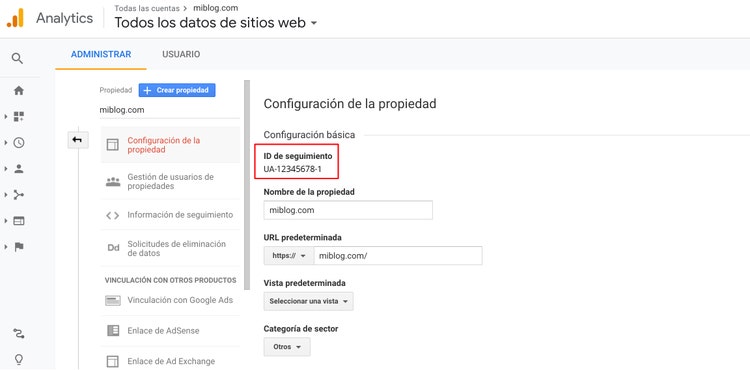This screenshot has height=370, width=750.
Task: Click the Configuración básica heading
Action: pos(309,135)
